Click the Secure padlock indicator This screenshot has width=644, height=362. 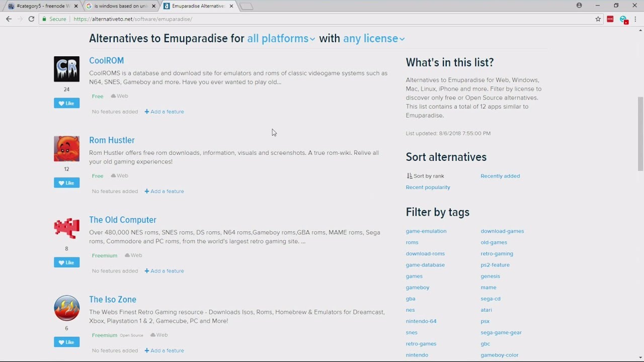tap(54, 19)
